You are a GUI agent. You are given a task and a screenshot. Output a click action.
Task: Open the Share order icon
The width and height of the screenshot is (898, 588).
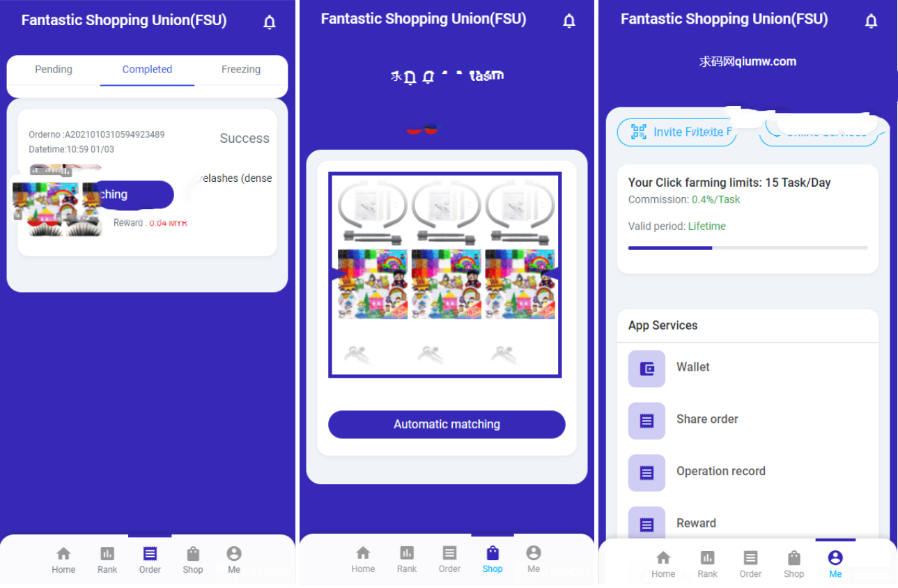(x=647, y=421)
